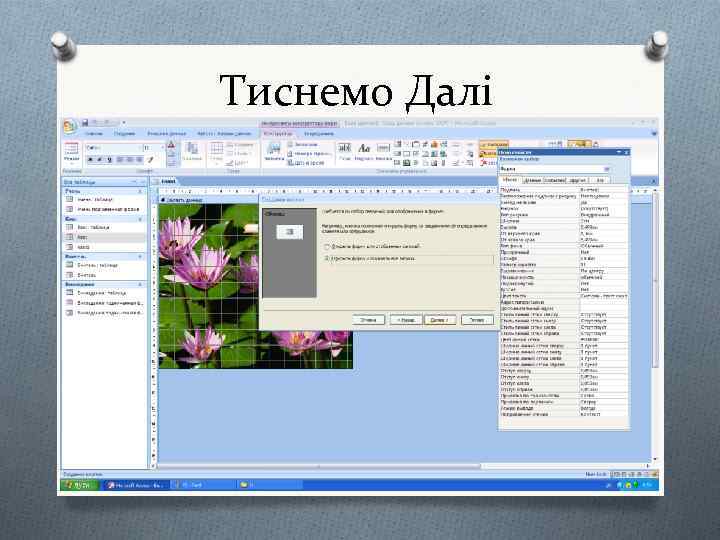Click the Назад (Back) button in the wizard
The height and width of the screenshot is (540, 720).
(x=406, y=320)
